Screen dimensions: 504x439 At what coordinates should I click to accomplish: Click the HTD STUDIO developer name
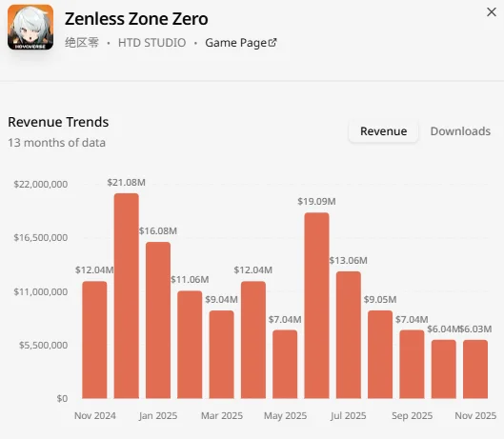151,43
